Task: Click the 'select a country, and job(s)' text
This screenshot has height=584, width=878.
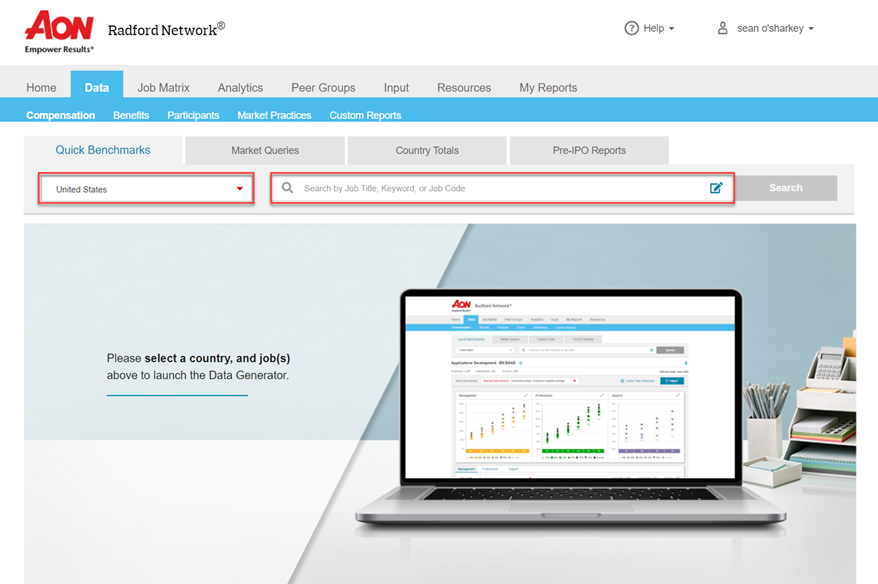Action: pos(217,358)
